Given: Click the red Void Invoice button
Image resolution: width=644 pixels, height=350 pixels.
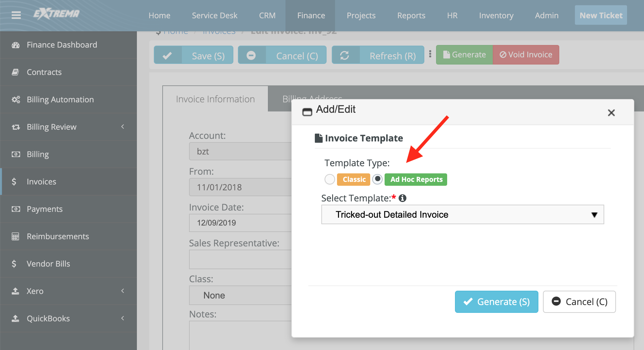Looking at the screenshot, I should (526, 54).
